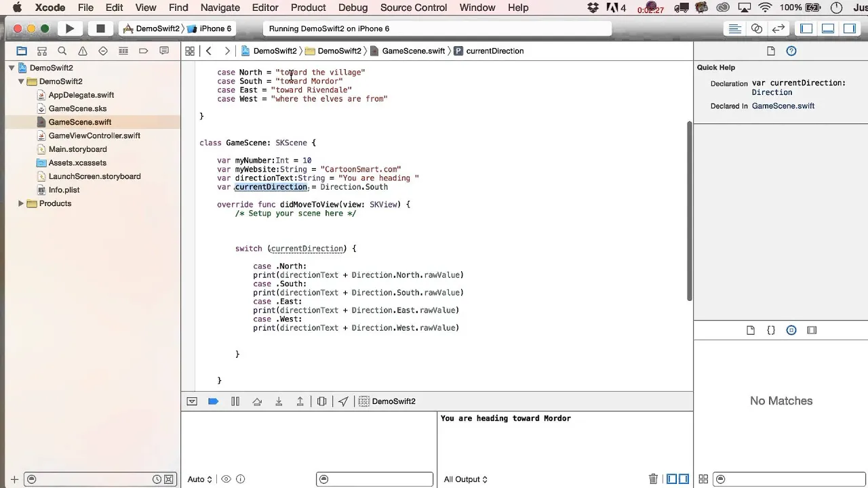Toggle the Debug area visibility

(828, 28)
